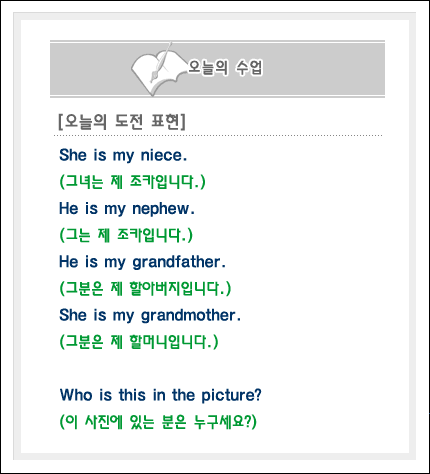Screen dimensions: 430x474
Task: Select 'She is my grandmother.' line
Action: pos(150,315)
